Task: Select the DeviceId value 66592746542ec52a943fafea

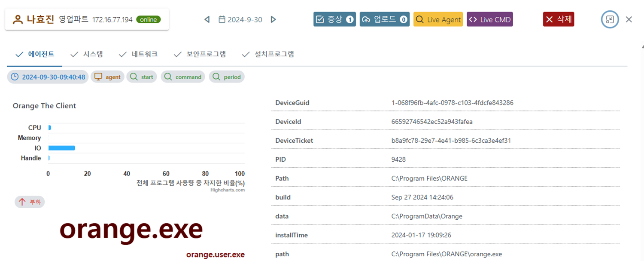Action: point(432,122)
